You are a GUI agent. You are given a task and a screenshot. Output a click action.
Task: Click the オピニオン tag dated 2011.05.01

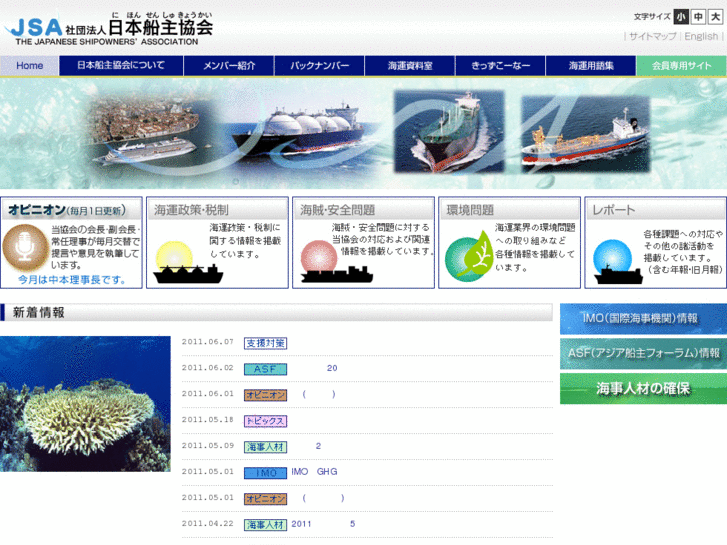pos(266,499)
